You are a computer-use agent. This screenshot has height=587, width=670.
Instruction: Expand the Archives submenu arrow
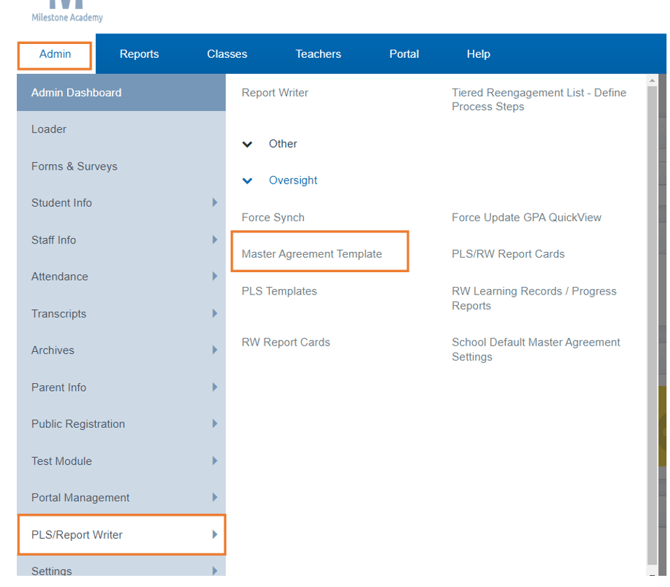click(x=214, y=351)
